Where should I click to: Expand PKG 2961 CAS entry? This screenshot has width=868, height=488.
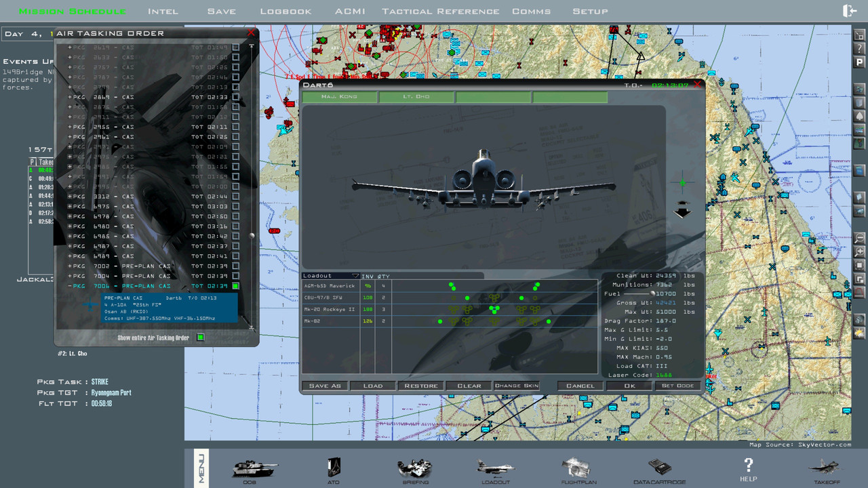(69, 137)
